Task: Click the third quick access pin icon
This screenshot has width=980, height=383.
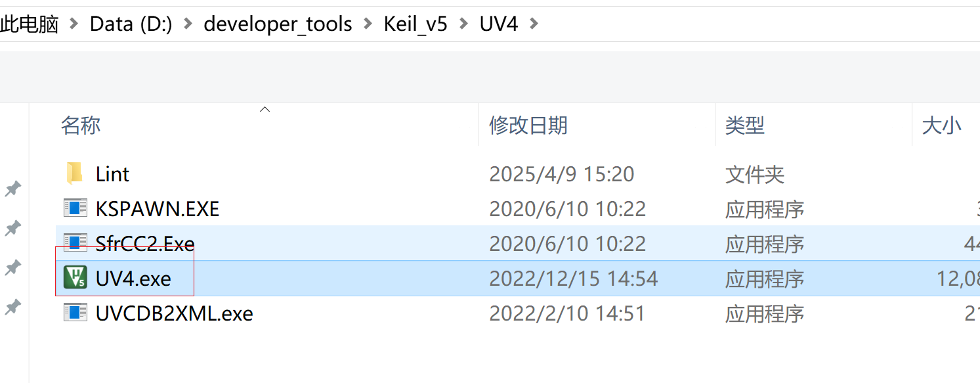Action: [x=12, y=268]
